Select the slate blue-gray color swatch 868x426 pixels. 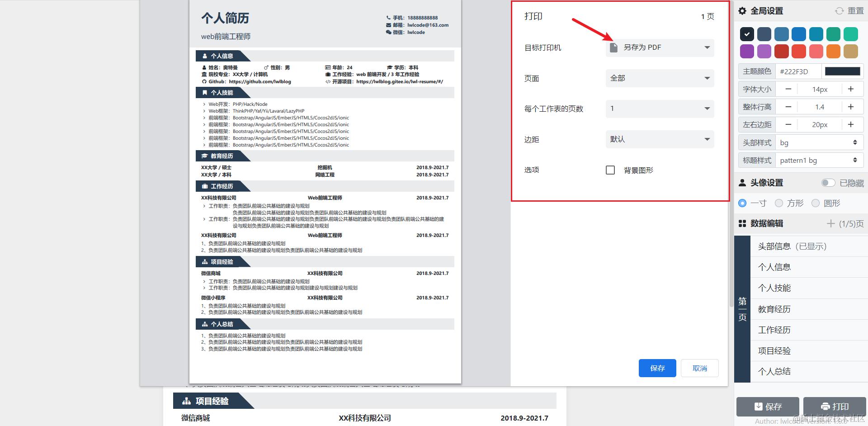pyautogui.click(x=764, y=34)
